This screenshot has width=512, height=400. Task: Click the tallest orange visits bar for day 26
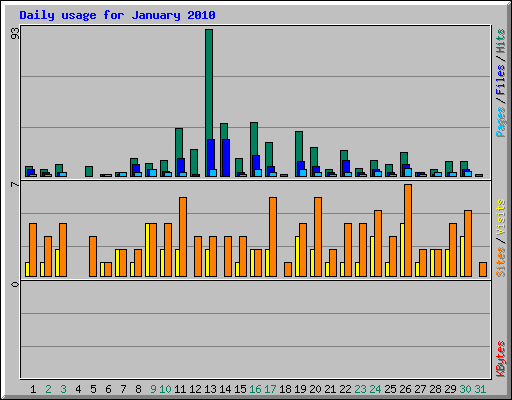[408, 230]
